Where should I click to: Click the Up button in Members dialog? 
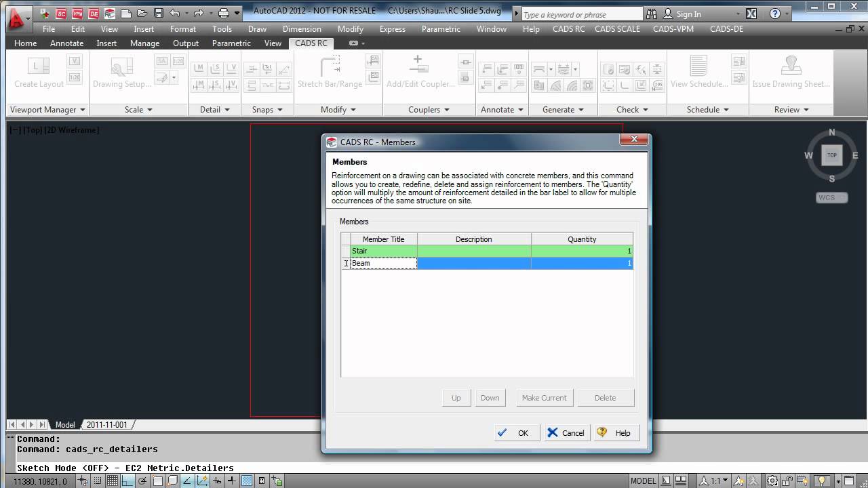[x=456, y=398]
